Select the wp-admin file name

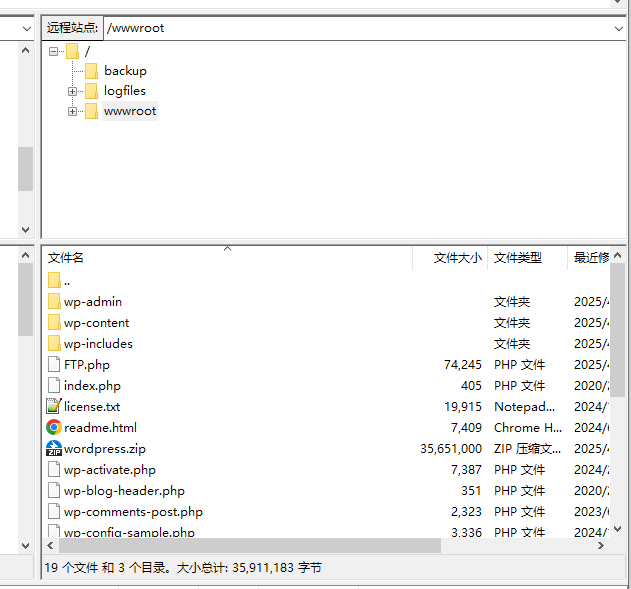tap(93, 302)
